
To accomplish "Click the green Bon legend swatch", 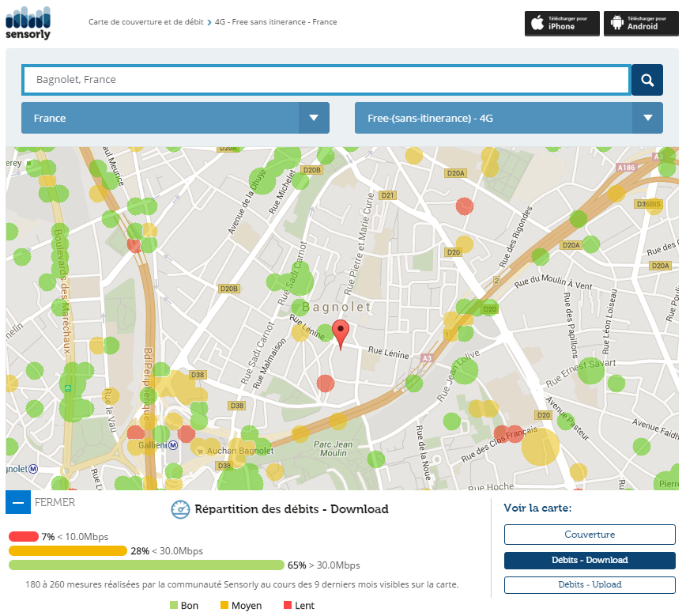I will pos(174,606).
